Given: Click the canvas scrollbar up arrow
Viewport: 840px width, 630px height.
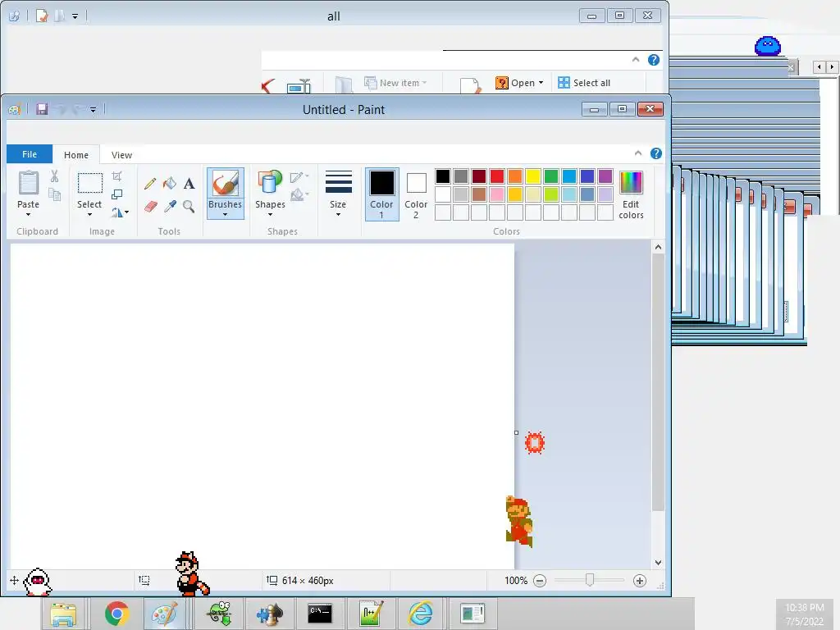Looking at the screenshot, I should pyautogui.click(x=658, y=247).
